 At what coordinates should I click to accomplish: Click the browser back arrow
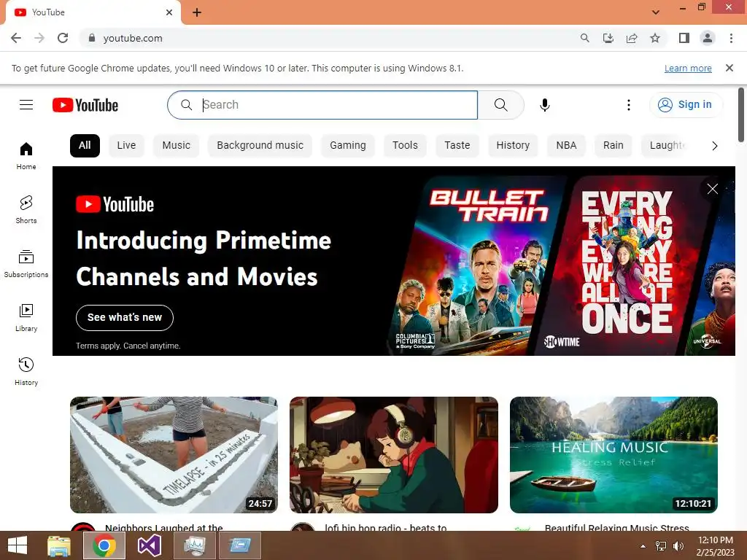point(16,38)
